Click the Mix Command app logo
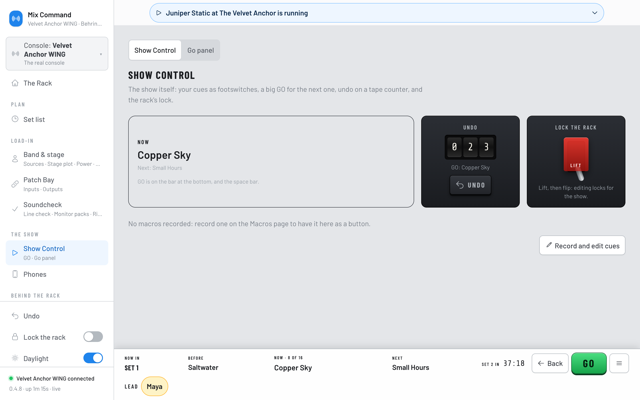Viewport: 640px width, 400px height. tap(16, 18)
